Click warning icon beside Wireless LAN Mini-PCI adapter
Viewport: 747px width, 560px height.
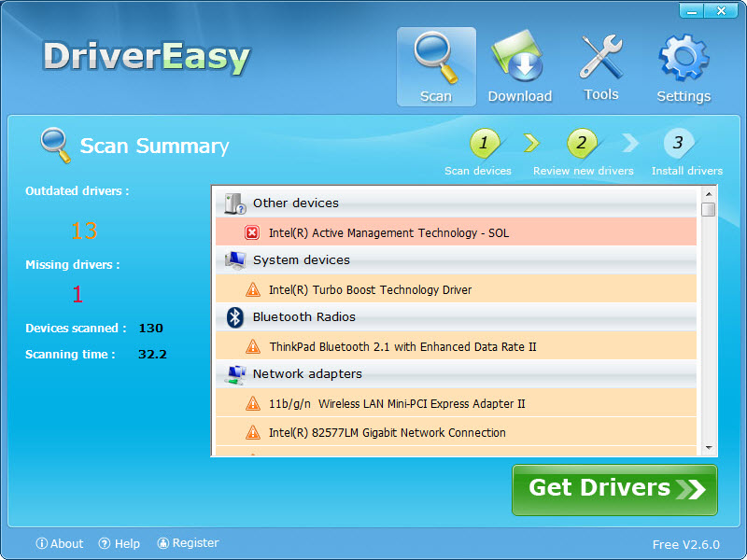(253, 403)
